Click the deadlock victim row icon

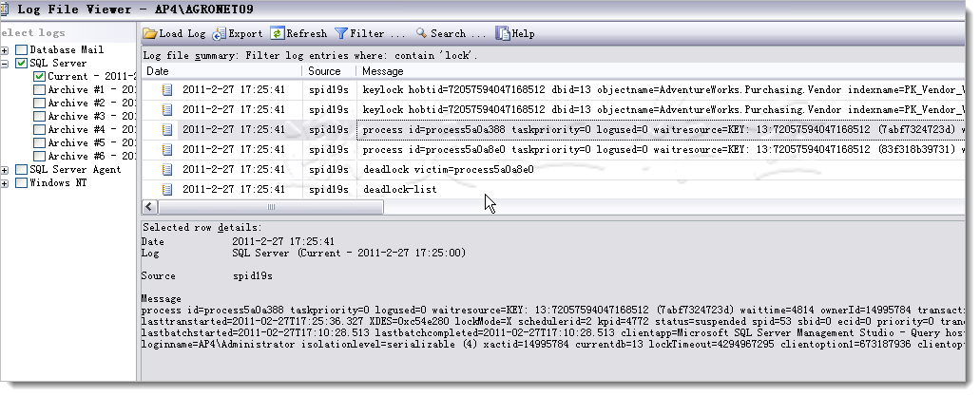click(x=167, y=170)
